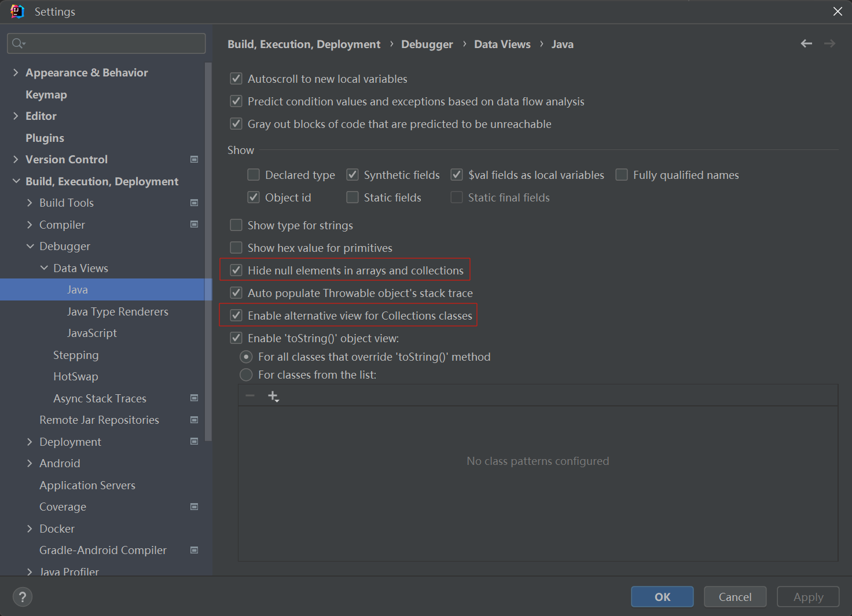Click the project-level icon next to Remote Jar Repositories
The image size is (852, 616).
[194, 420]
